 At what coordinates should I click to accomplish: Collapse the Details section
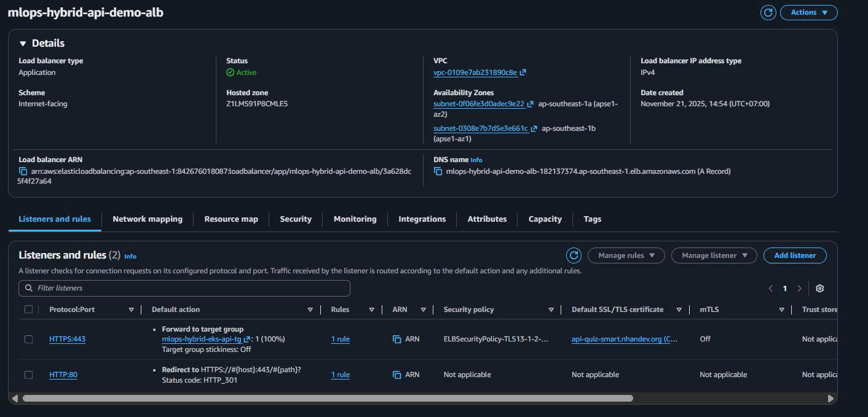click(23, 44)
